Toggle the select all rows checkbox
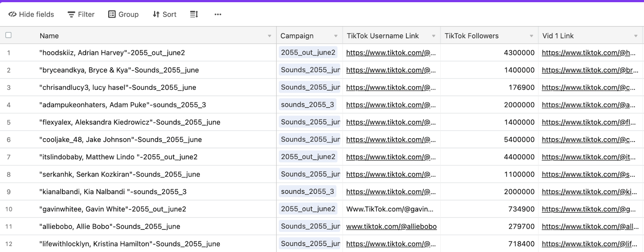This screenshot has height=252, width=644. (8, 35)
